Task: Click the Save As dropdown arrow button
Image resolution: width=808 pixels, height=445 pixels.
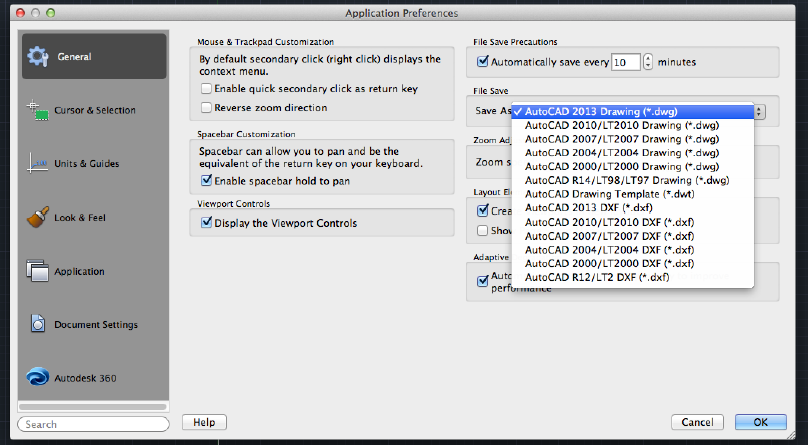Action: [760, 111]
